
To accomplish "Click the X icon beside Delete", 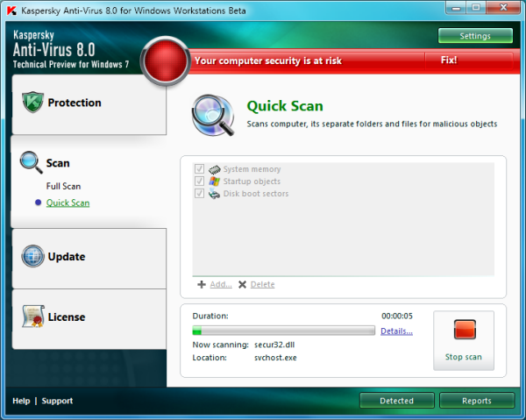I will (x=242, y=284).
